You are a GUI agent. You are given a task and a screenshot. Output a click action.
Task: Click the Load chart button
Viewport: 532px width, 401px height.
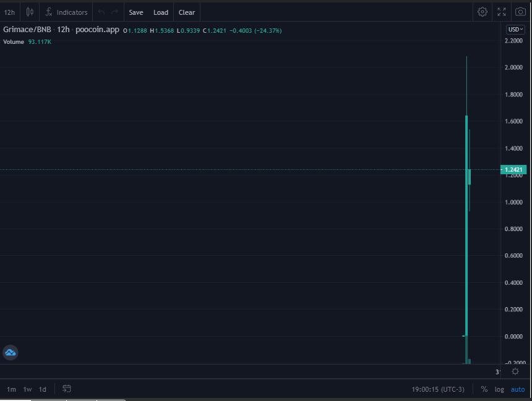point(161,12)
